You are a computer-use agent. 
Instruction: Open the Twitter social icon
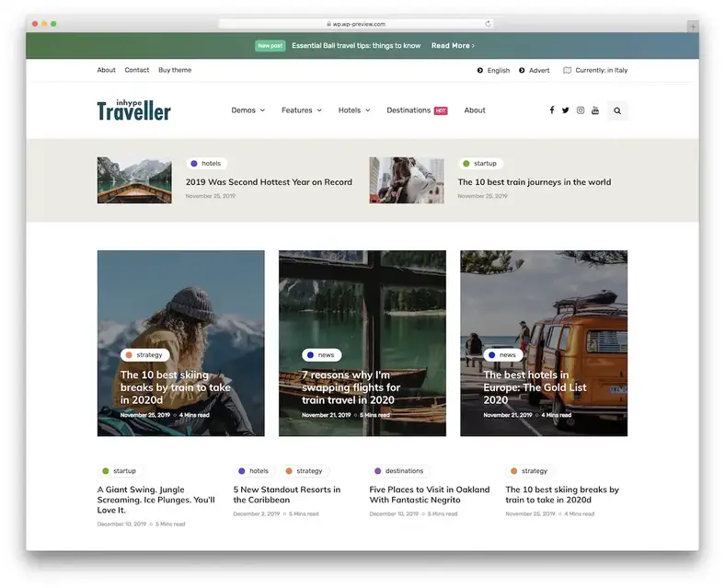point(566,110)
